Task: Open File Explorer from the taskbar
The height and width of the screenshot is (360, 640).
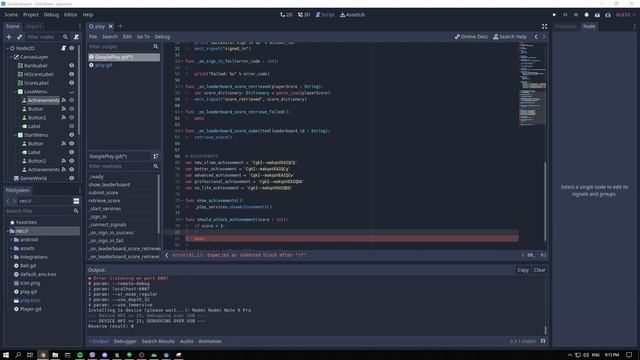Action: (55, 355)
